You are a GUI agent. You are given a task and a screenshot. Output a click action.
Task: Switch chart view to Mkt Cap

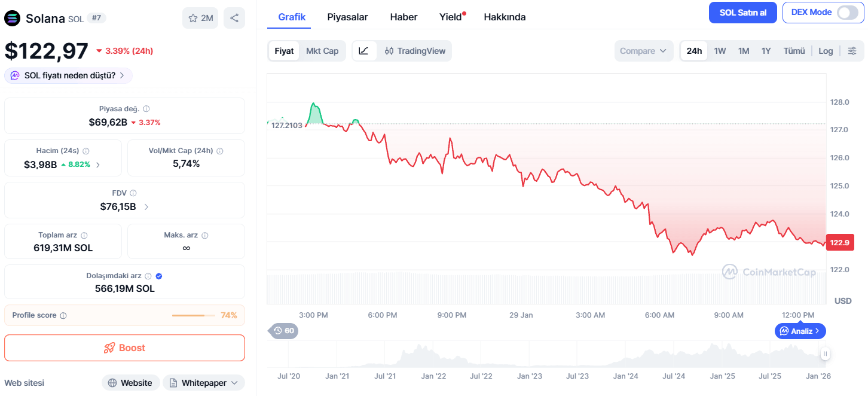coord(322,51)
